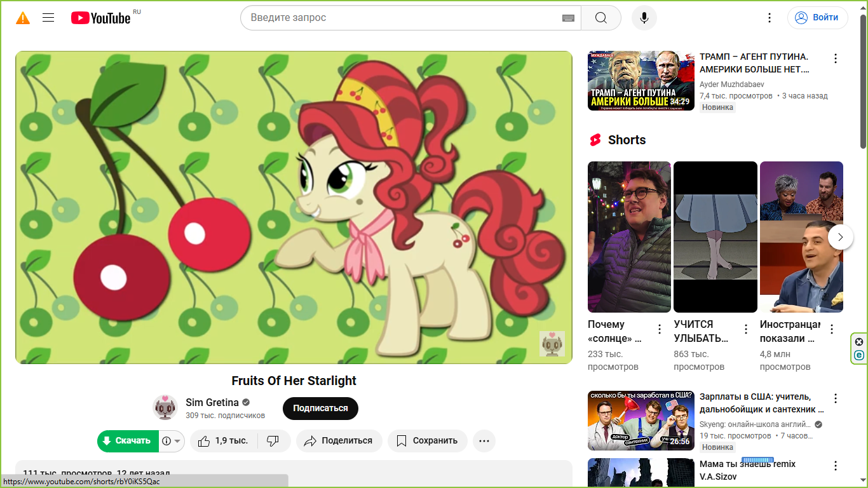The image size is (868, 488).
Task: Click the green Скачать download button
Action: point(127,441)
